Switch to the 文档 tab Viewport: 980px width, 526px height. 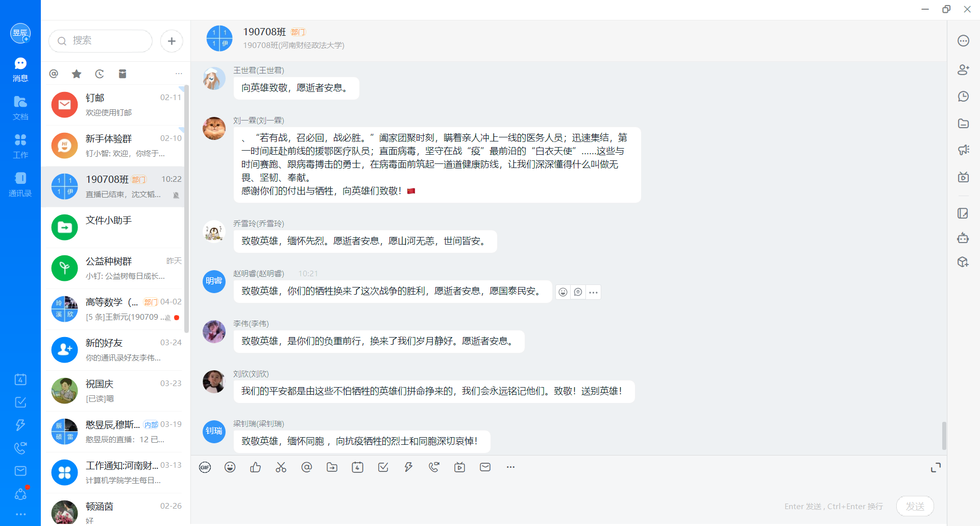coord(20,107)
